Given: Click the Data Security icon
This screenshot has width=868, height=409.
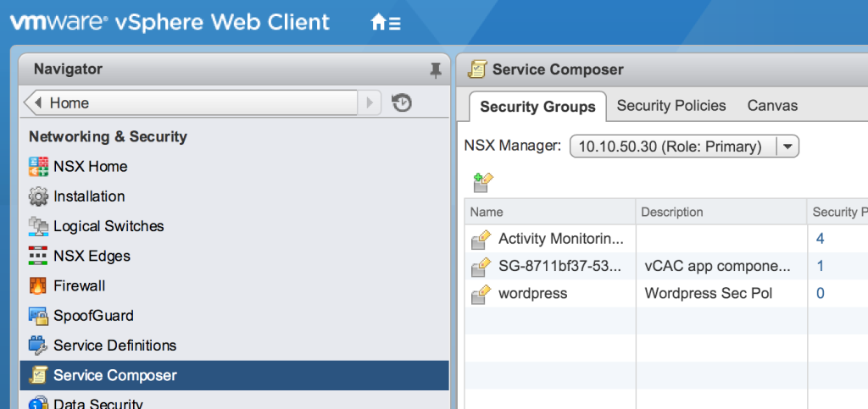Looking at the screenshot, I should [x=38, y=402].
